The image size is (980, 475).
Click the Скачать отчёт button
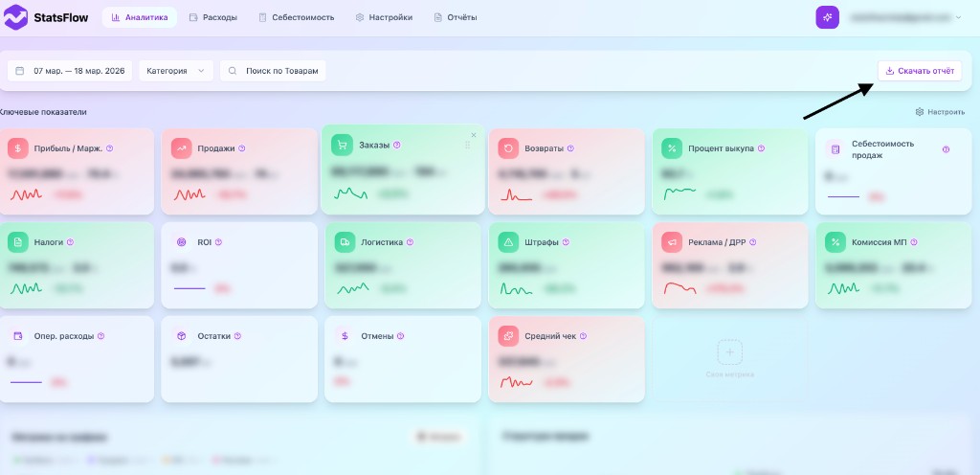920,71
